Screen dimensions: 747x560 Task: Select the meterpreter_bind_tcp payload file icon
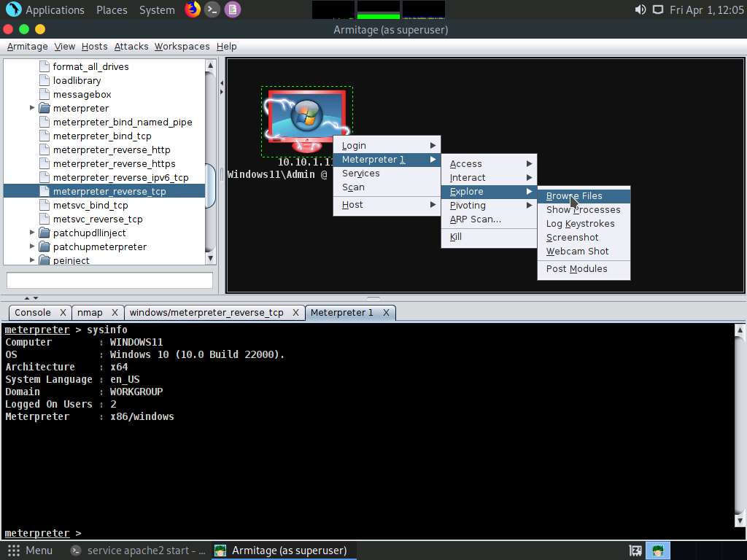pyautogui.click(x=44, y=136)
